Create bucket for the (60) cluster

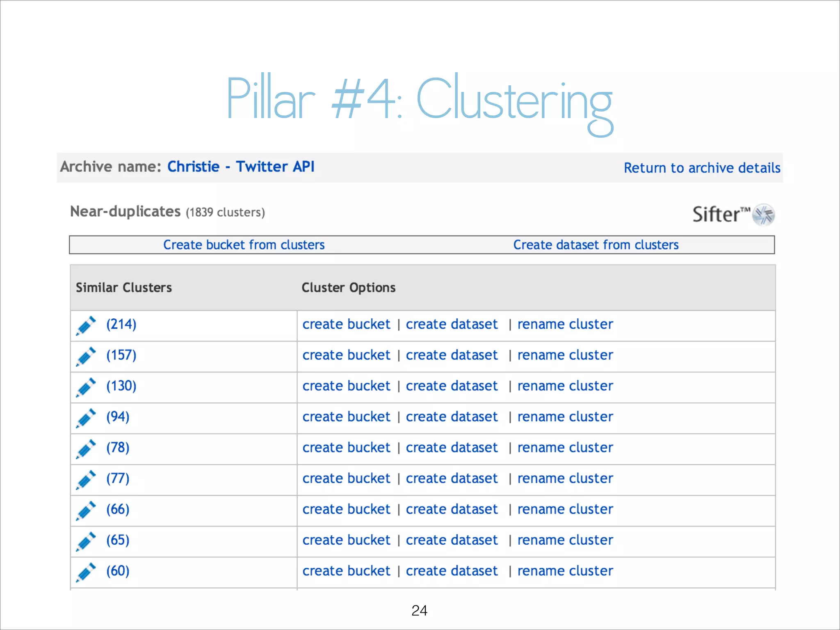(x=346, y=571)
